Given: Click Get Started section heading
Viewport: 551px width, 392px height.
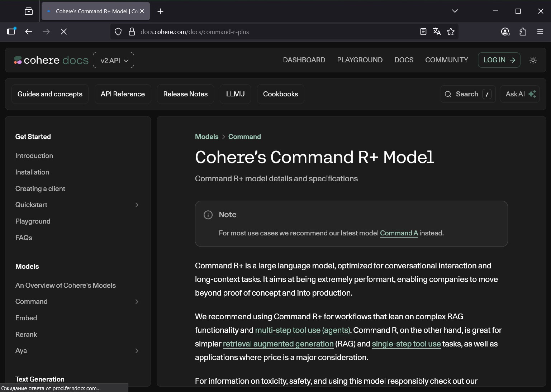Looking at the screenshot, I should (33, 137).
